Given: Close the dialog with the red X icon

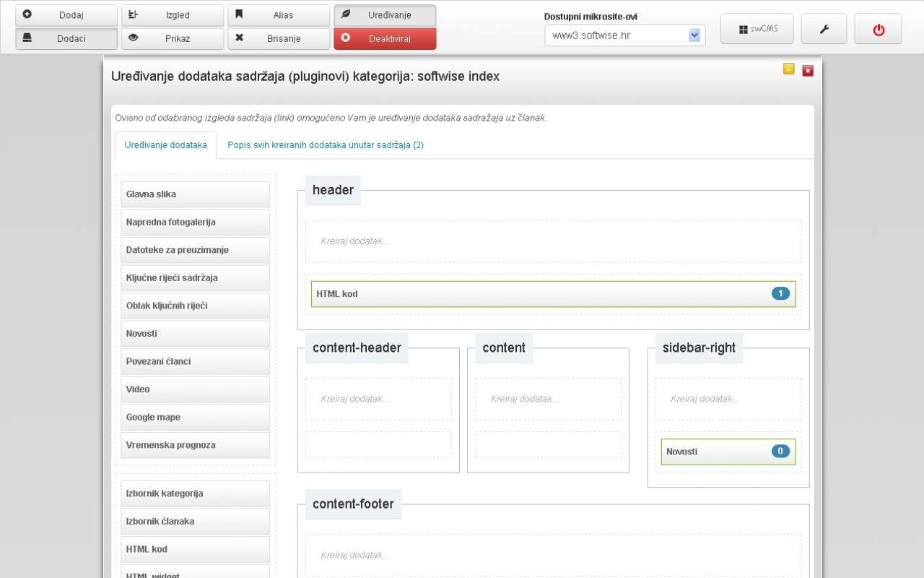Looking at the screenshot, I should pyautogui.click(x=808, y=70).
